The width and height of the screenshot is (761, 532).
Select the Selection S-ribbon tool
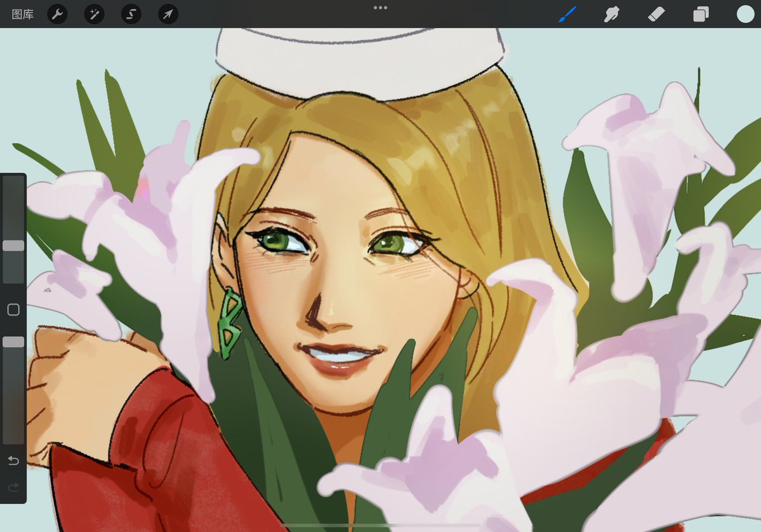point(131,14)
